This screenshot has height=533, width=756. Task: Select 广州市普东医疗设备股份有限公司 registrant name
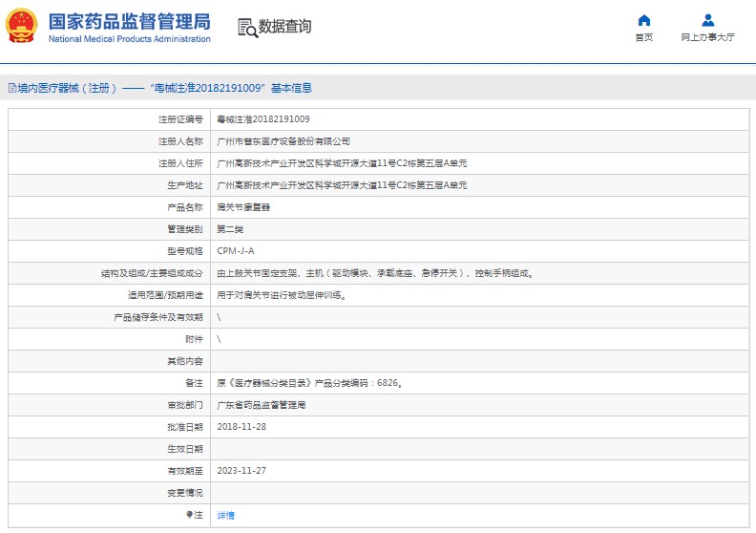(283, 141)
